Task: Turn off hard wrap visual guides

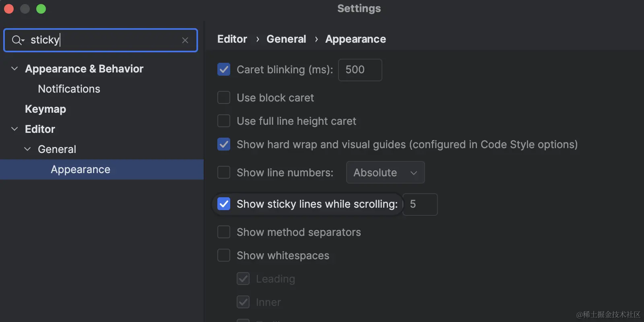Action: pyautogui.click(x=224, y=144)
